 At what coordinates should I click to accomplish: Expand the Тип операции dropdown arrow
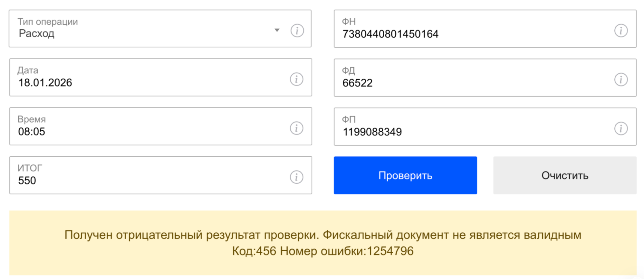(277, 30)
